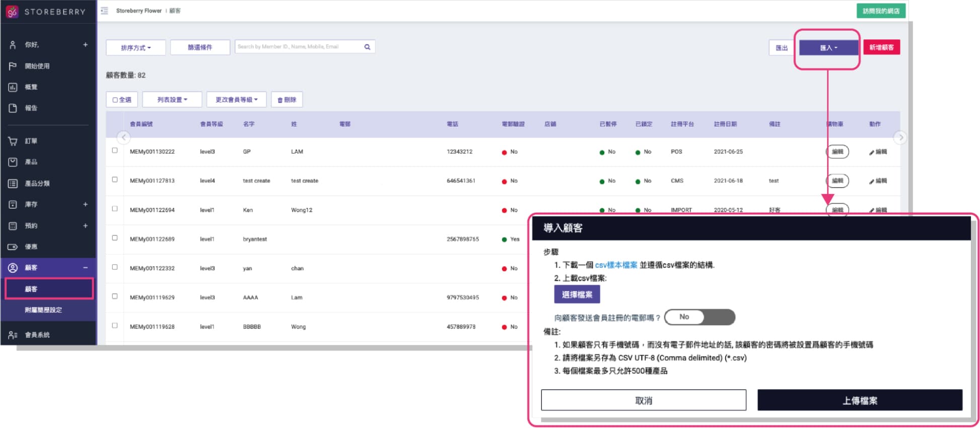Click cart 編輯 button for MEMy001127813
Image resolution: width=980 pixels, height=428 pixels.
pyautogui.click(x=837, y=181)
